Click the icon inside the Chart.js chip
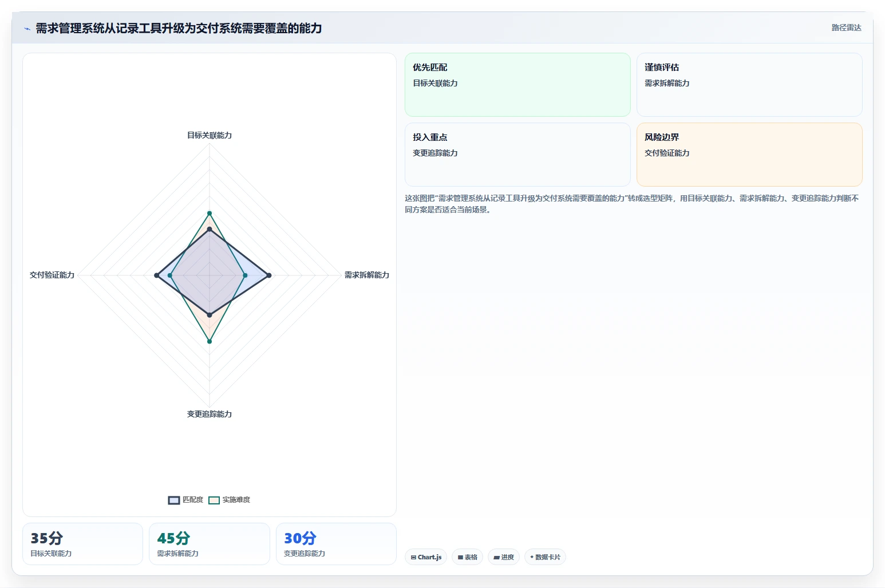The image size is (885, 588). [413, 558]
